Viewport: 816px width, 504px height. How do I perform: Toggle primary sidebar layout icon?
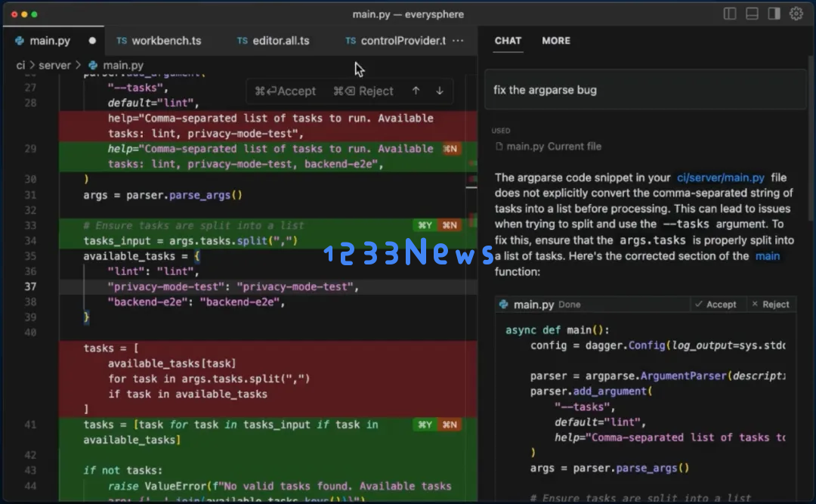click(730, 14)
